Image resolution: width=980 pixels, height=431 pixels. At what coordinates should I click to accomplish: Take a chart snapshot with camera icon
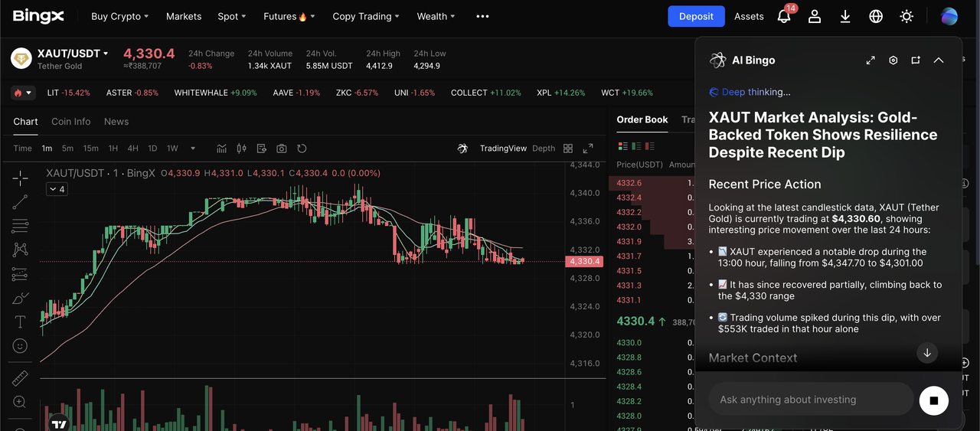[x=282, y=149]
